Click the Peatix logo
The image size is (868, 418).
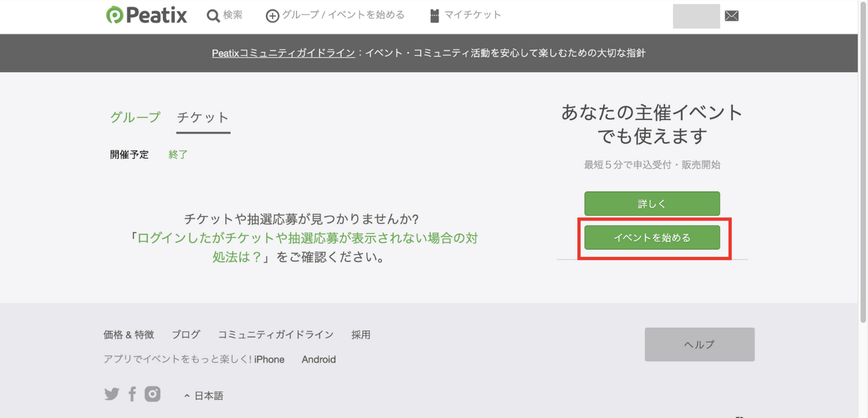(146, 14)
